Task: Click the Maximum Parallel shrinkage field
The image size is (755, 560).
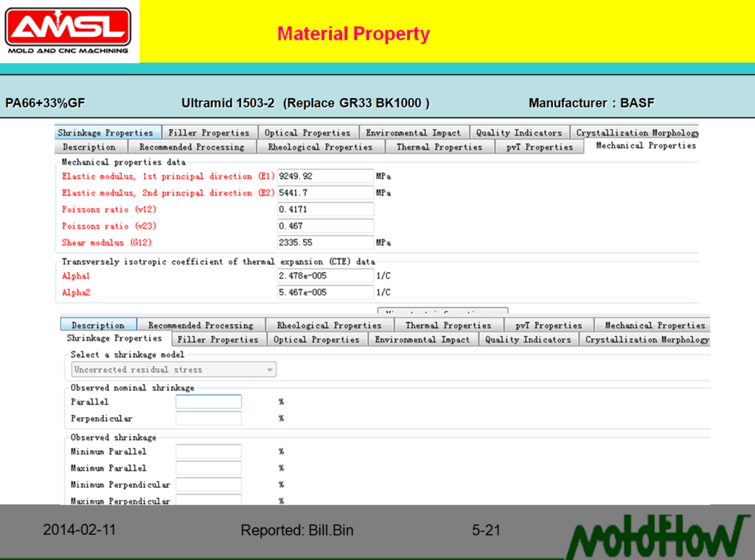Action: [209, 468]
